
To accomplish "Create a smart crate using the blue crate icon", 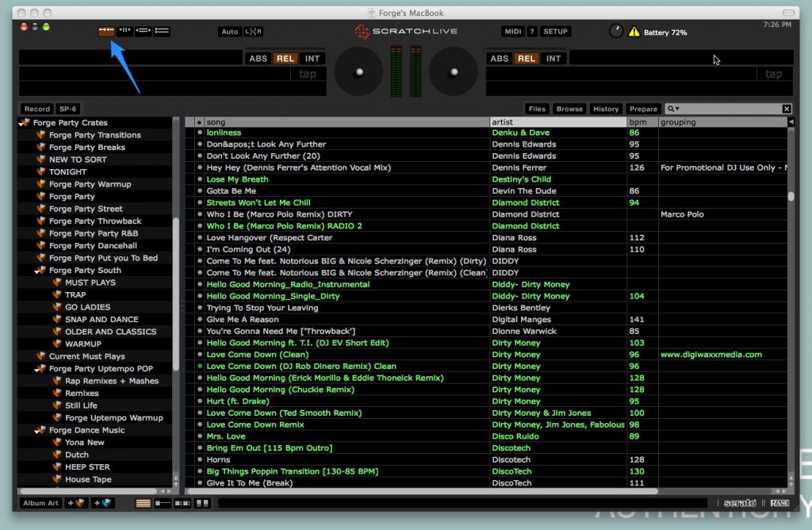I will (101, 502).
